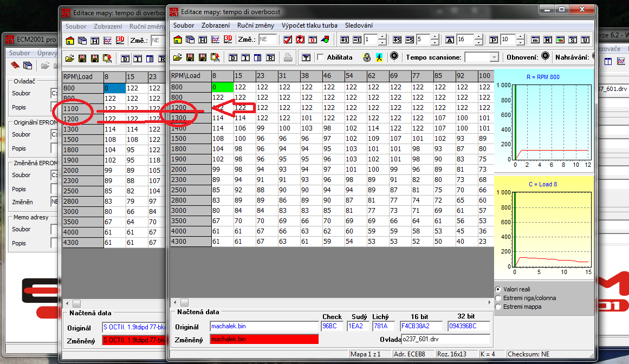
Task: Open the 3D graph view in front window
Action: coord(228,40)
